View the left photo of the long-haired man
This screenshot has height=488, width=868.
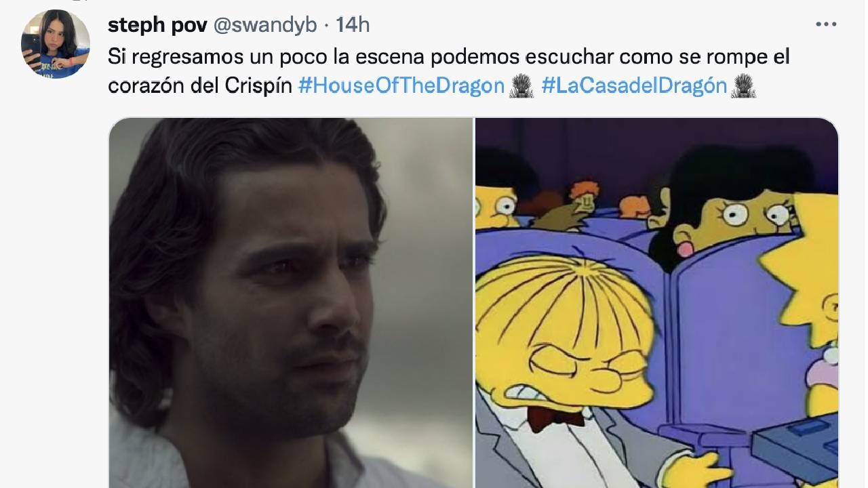[291, 303]
